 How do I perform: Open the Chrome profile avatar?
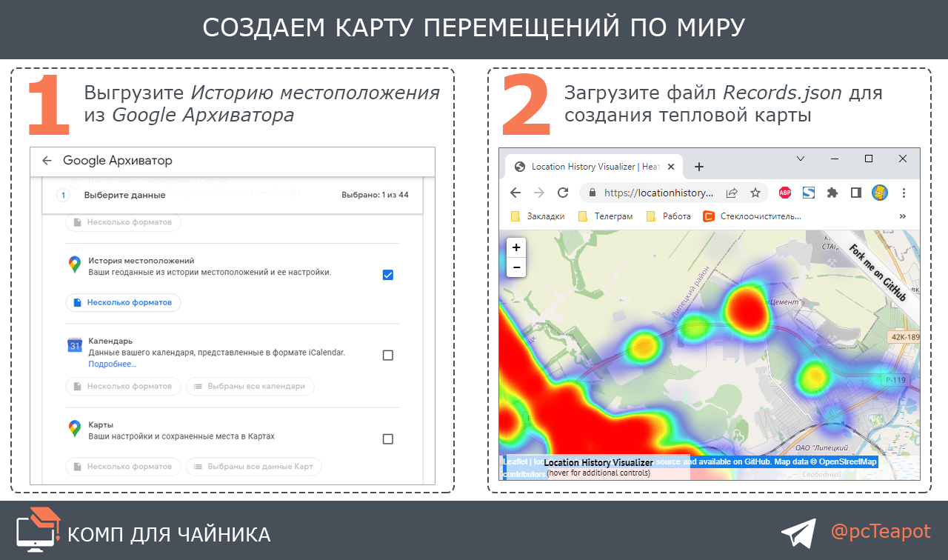coord(880,193)
